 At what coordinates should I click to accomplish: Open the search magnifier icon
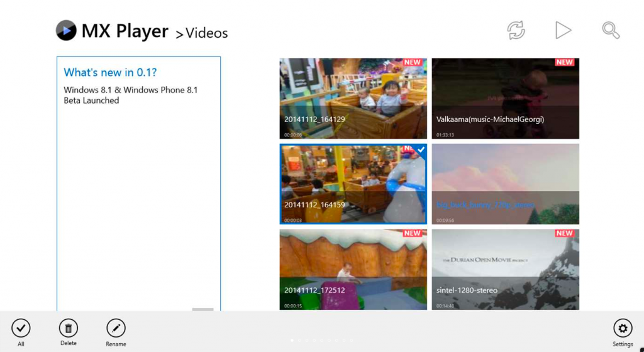tap(611, 30)
